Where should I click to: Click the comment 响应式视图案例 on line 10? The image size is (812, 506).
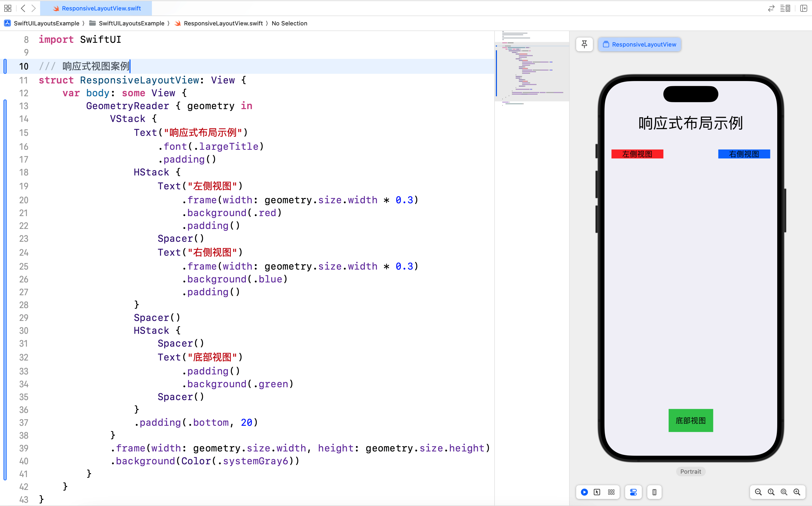[x=96, y=66]
